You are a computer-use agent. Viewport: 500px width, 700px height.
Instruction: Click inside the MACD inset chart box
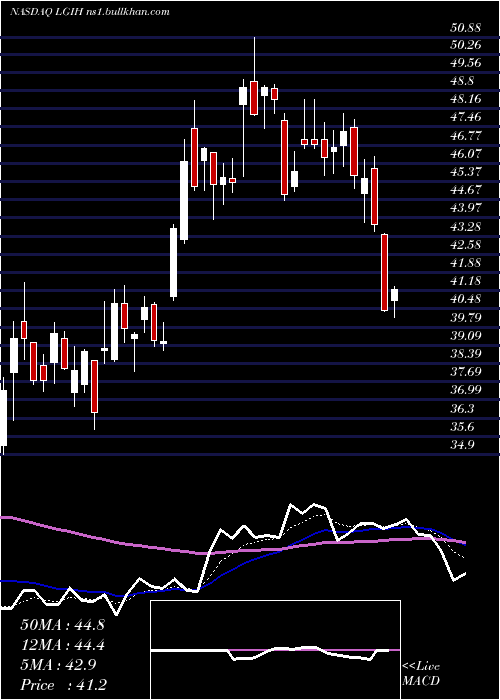pos(275,650)
